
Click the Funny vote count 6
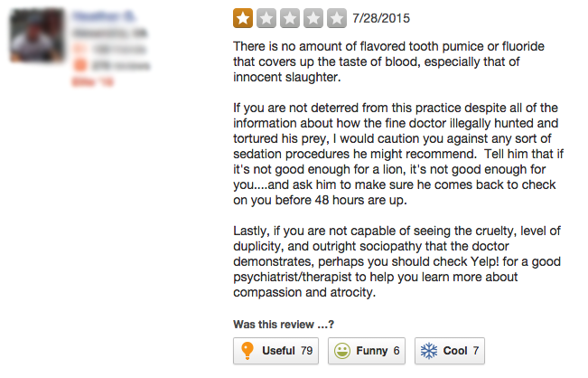point(396,351)
